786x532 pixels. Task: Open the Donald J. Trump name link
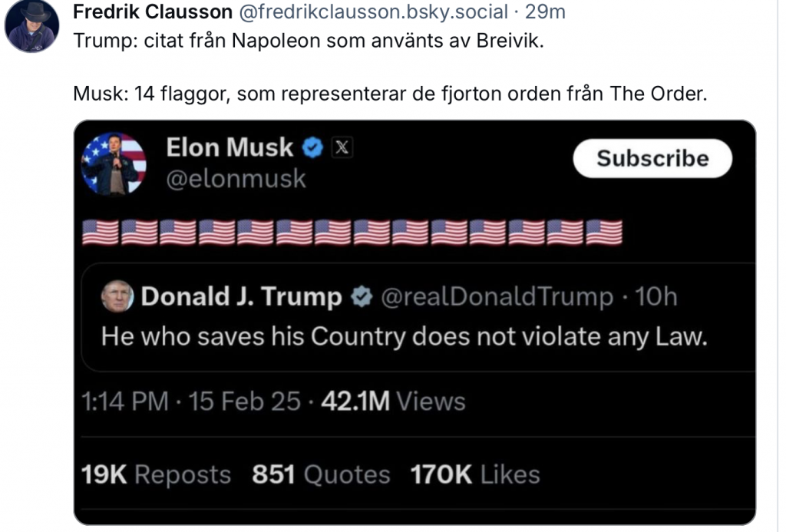coord(241,297)
